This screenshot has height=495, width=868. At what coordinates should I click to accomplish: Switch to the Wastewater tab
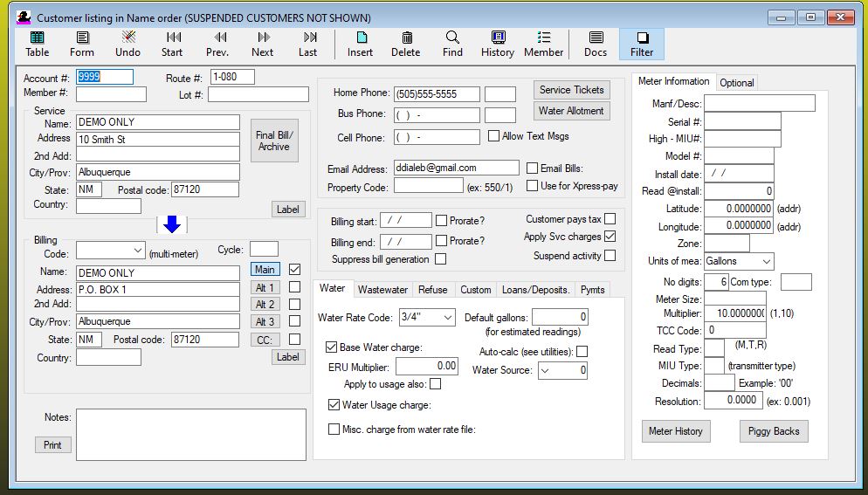(382, 290)
